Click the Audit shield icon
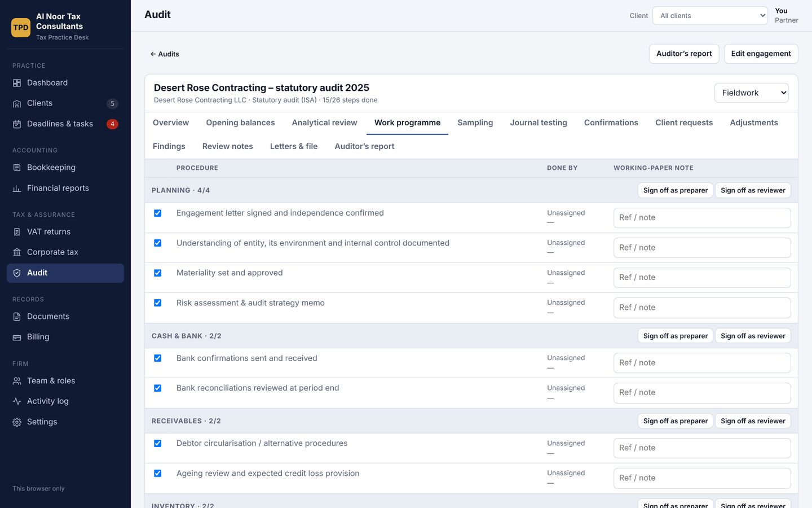The width and height of the screenshot is (812, 508). (x=17, y=273)
